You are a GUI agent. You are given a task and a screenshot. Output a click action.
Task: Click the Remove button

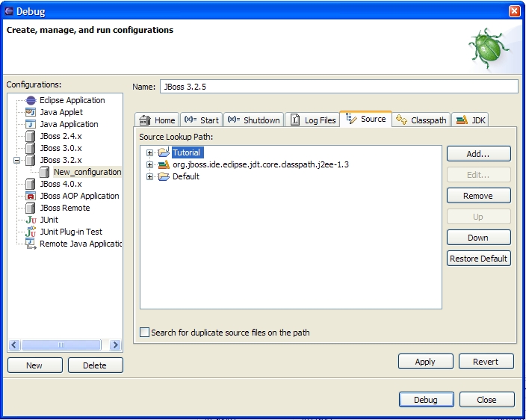pos(479,196)
